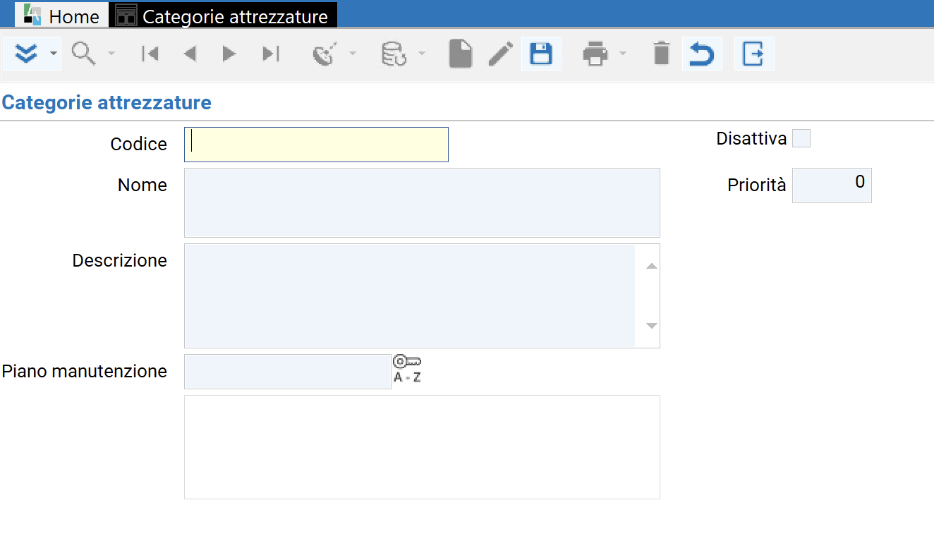
Task: Undo changes with curved arrow icon
Action: pyautogui.click(x=701, y=54)
